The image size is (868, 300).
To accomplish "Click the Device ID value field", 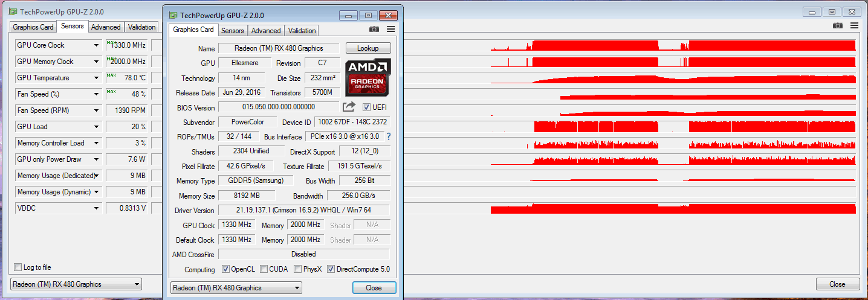I will tap(352, 122).
